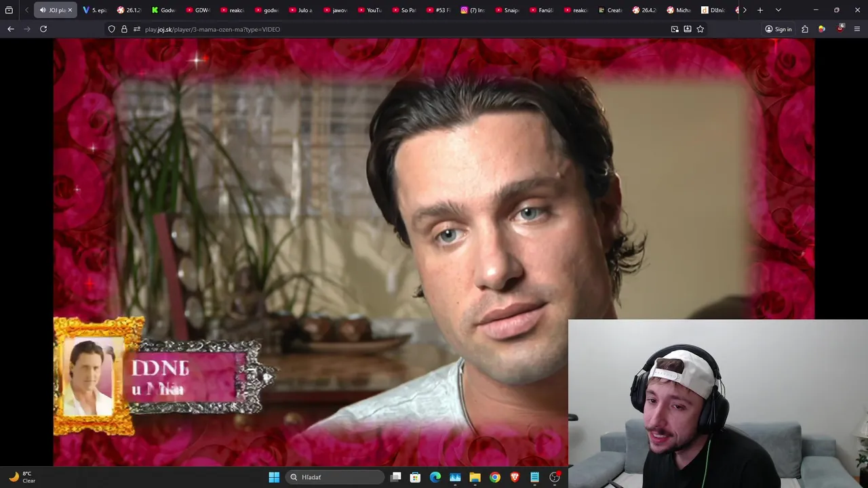Reload the current page
868x488 pixels.
coord(43,29)
